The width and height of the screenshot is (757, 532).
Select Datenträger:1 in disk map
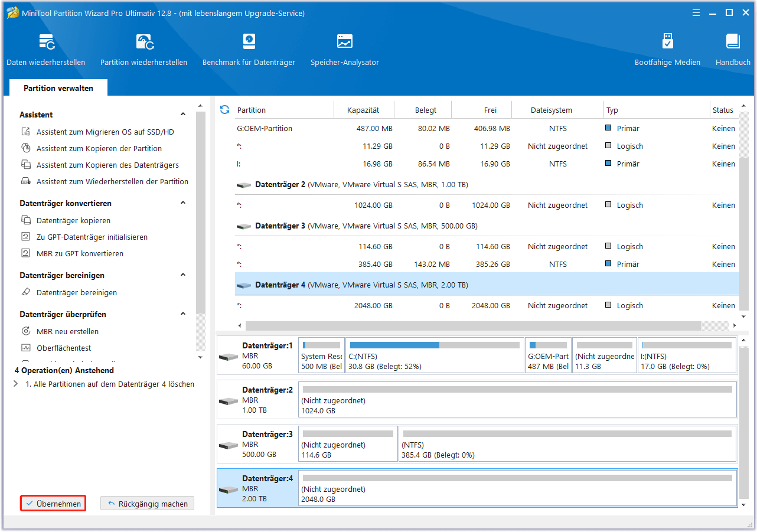[257, 355]
